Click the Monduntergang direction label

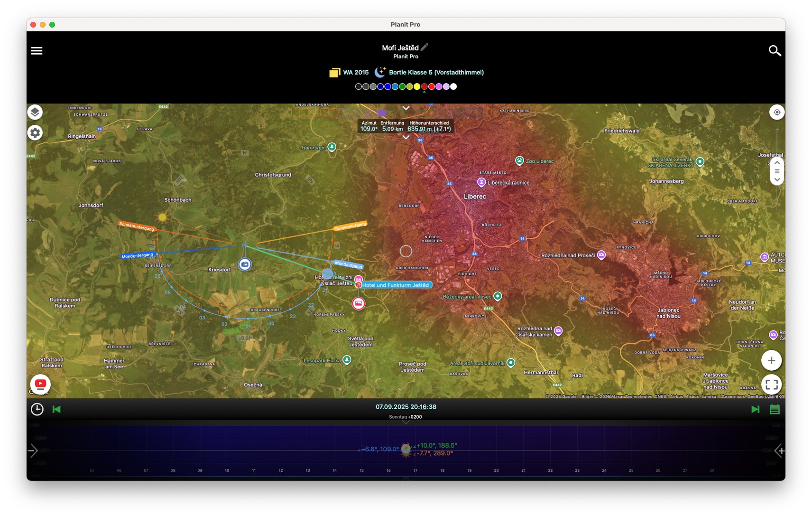pyautogui.click(x=138, y=255)
